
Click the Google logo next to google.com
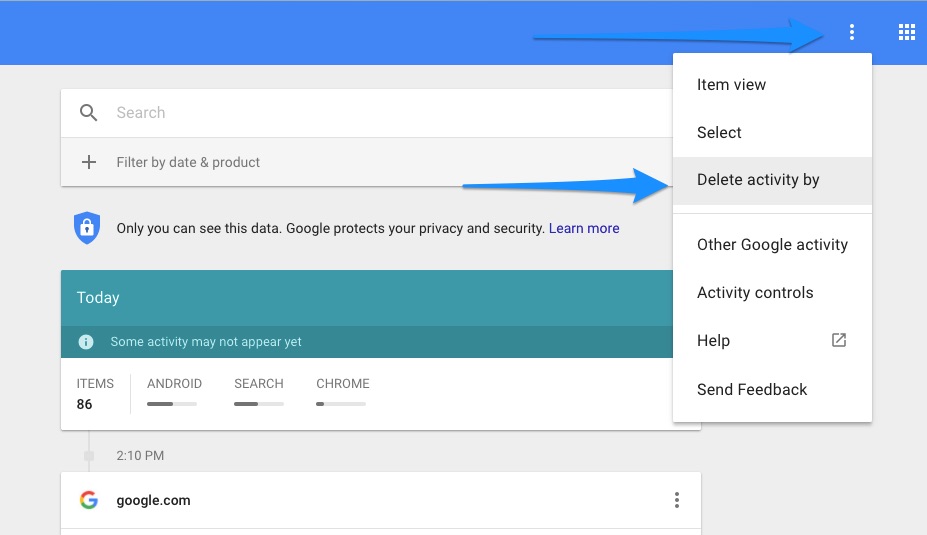pyautogui.click(x=89, y=500)
